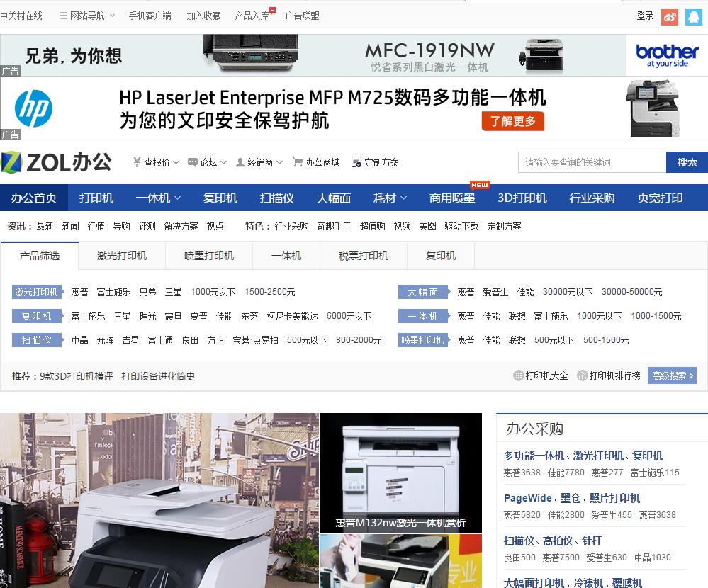Click the blue 激光打印机 category tag
Viewport: 708px width, 588px height.
click(x=38, y=292)
